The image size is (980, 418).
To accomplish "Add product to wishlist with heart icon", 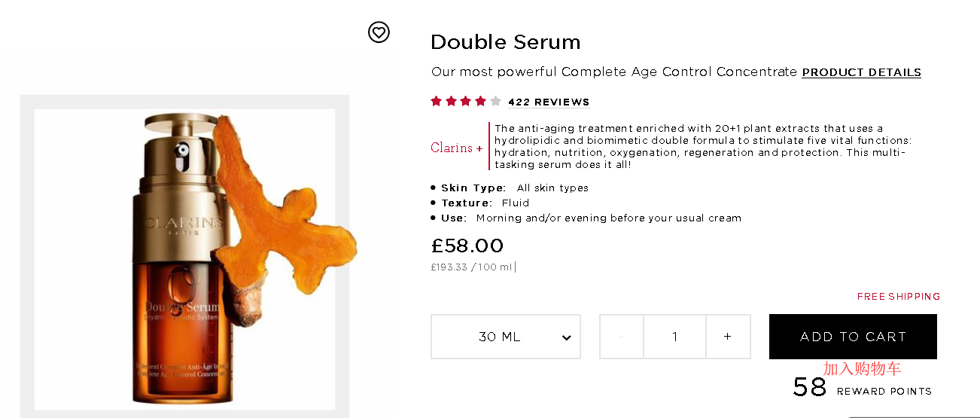I will [x=379, y=32].
